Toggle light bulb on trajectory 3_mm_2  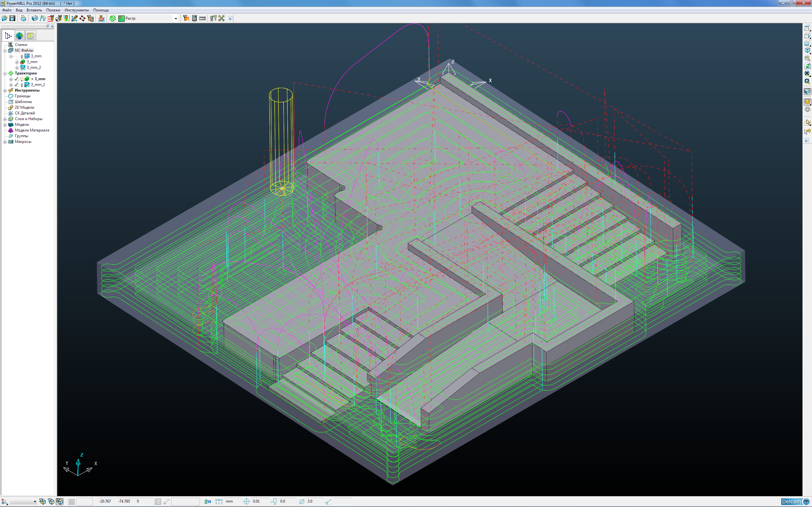coord(22,85)
